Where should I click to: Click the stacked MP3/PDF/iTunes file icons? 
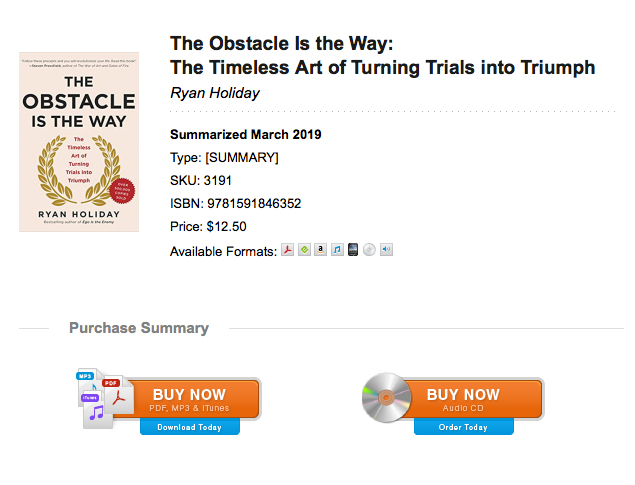[x=105, y=398]
